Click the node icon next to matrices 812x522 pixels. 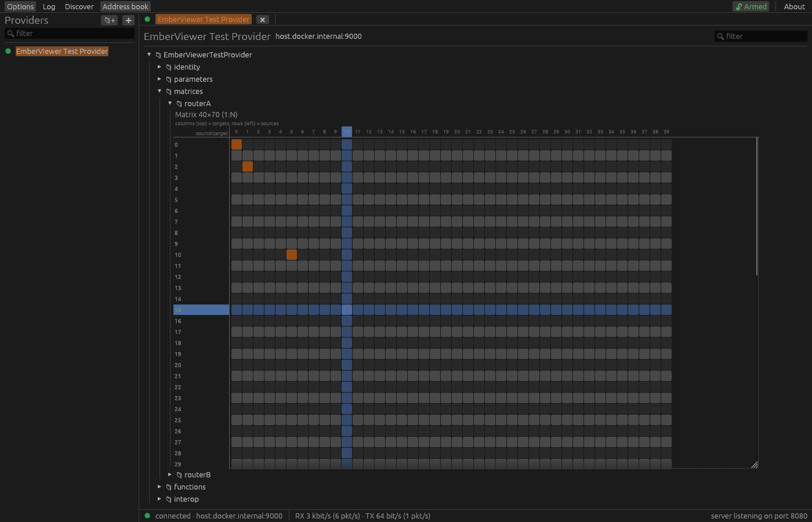point(169,92)
